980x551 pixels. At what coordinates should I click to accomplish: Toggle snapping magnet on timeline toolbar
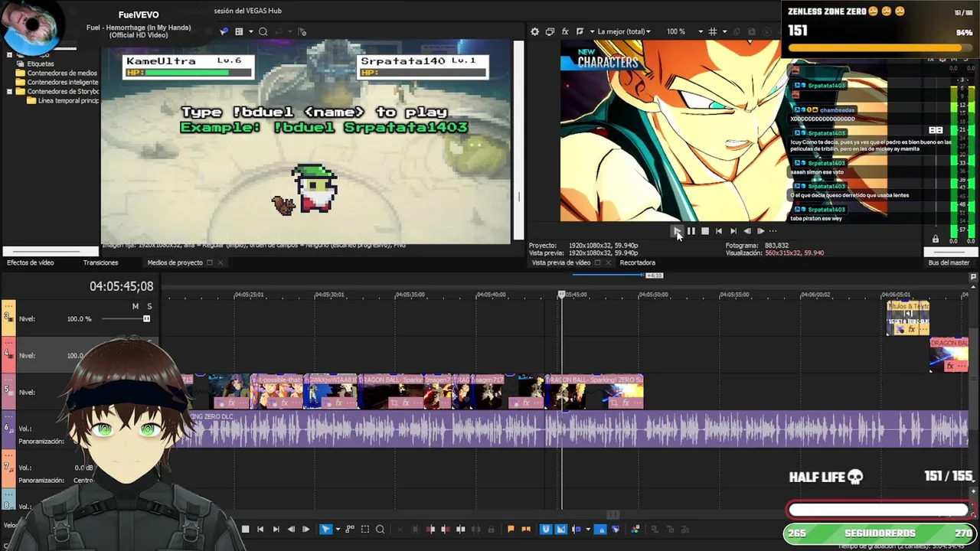pos(546,529)
